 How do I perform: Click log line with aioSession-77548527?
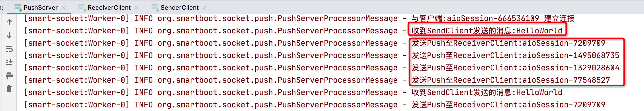pyautogui.click(x=511, y=80)
